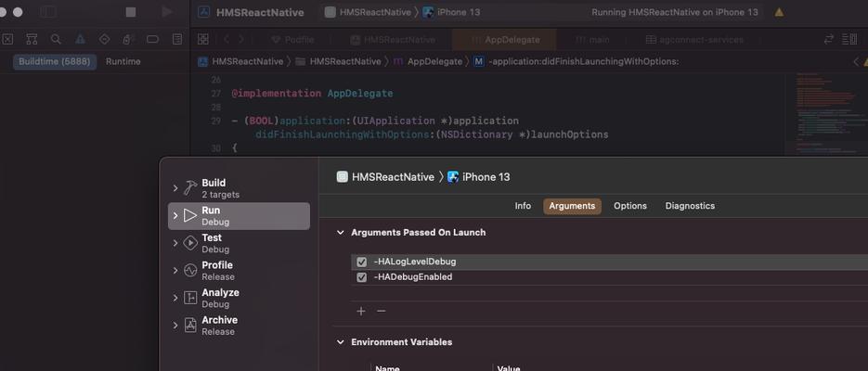Switch to the Diagnostics tab
The image size is (868, 371).
pos(690,206)
